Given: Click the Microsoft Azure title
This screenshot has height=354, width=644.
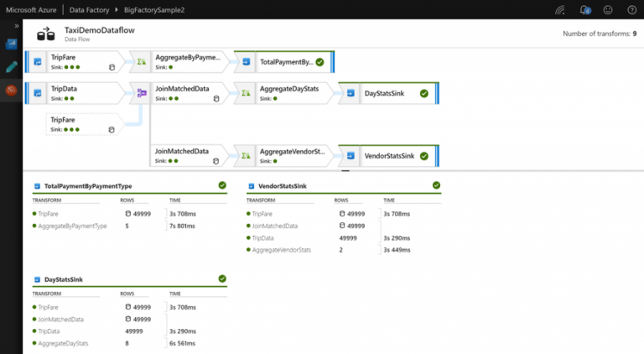Looking at the screenshot, I should pos(31,10).
